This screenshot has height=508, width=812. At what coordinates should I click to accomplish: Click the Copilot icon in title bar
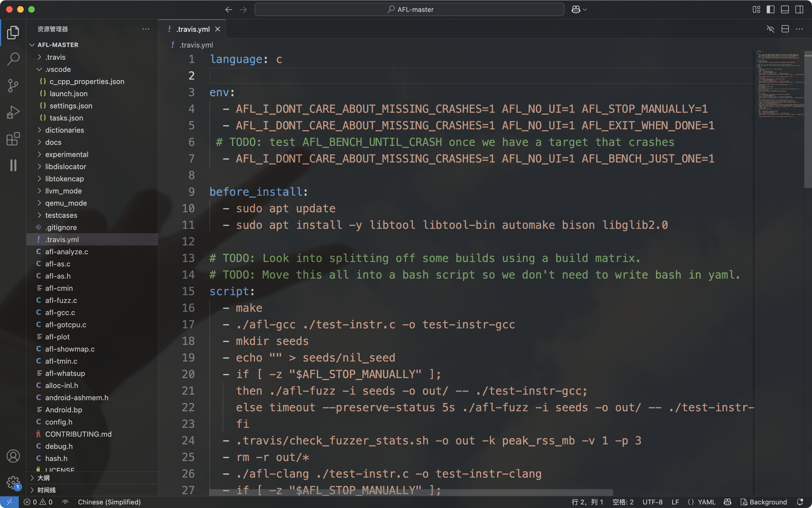click(576, 9)
